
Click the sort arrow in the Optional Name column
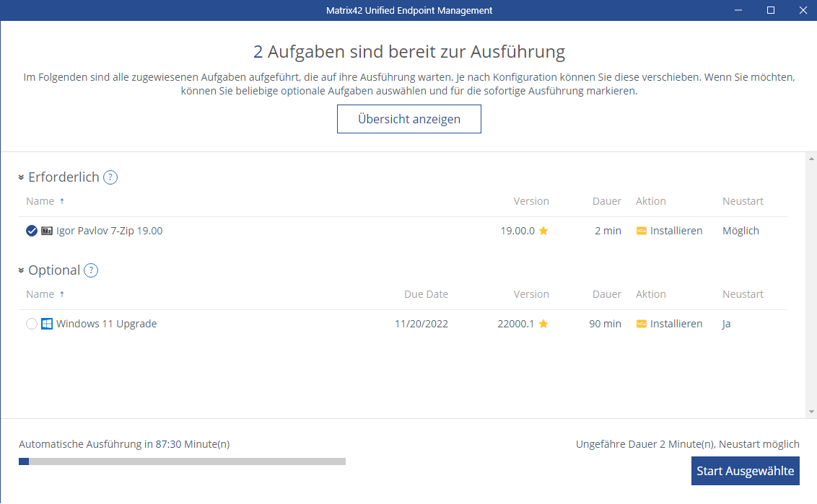[62, 295]
